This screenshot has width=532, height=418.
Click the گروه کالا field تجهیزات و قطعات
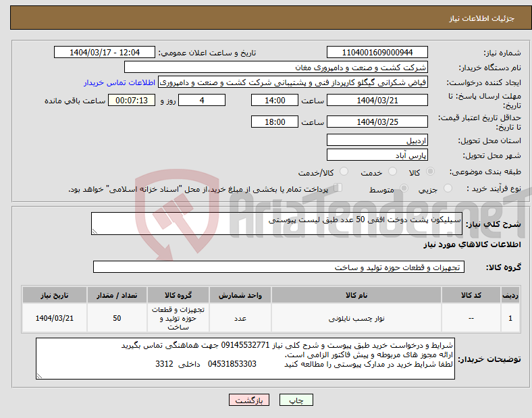click(x=279, y=267)
